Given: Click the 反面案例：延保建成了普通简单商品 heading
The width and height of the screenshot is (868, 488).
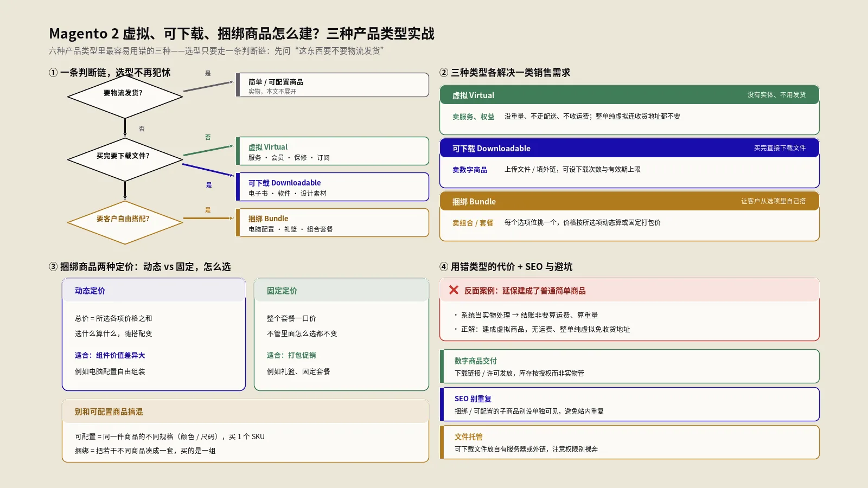Looking at the screenshot, I should [x=525, y=291].
